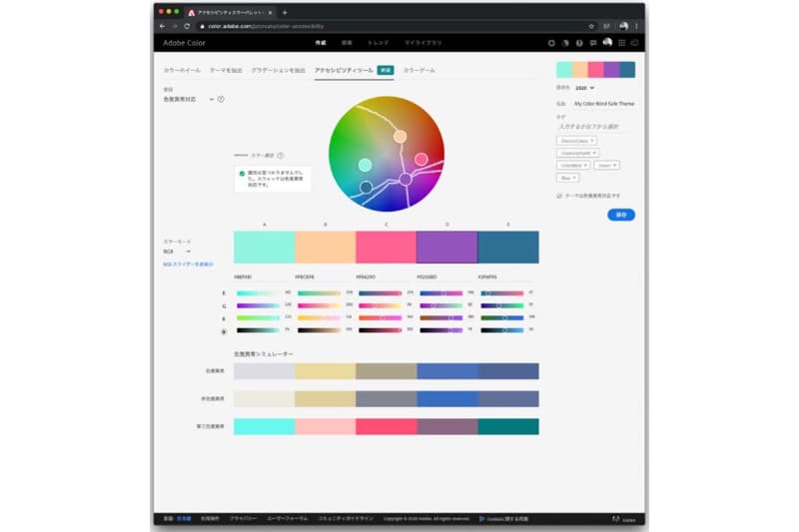Open the Green tag chip dropdown
This screenshot has height=532, width=799.
click(x=606, y=166)
